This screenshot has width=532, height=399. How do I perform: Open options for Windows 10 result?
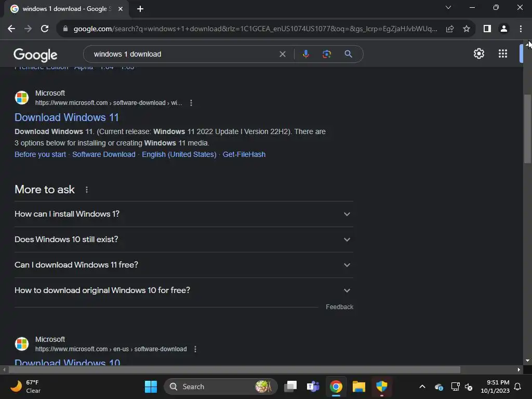coord(195,349)
